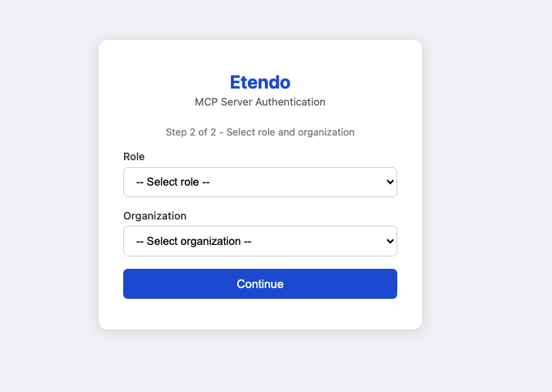Focus the select box under the Role label
The width and height of the screenshot is (552, 392).
coord(259,183)
